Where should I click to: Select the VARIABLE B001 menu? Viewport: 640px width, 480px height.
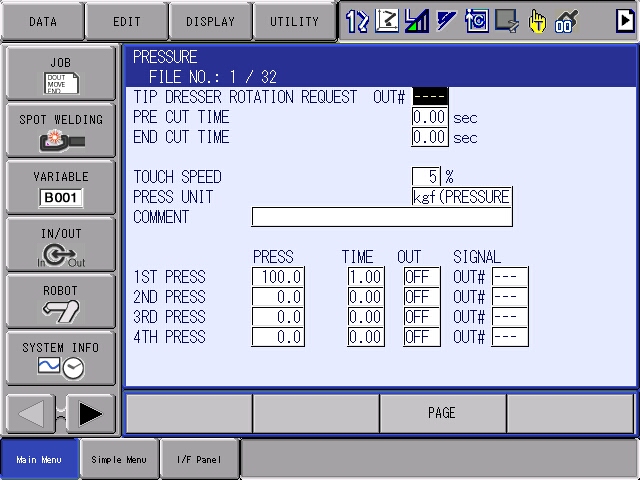click(60, 189)
